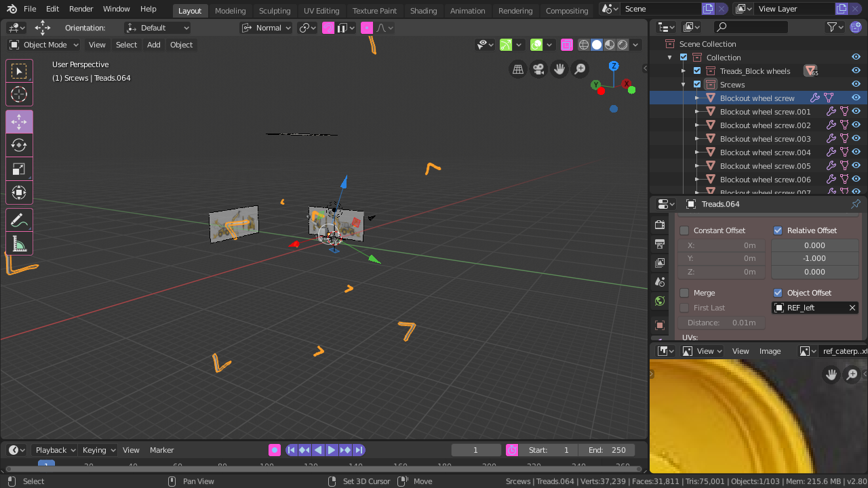Click the Relative Offset Y value -1.000
Image resolution: width=868 pixels, height=488 pixels.
pos(815,258)
